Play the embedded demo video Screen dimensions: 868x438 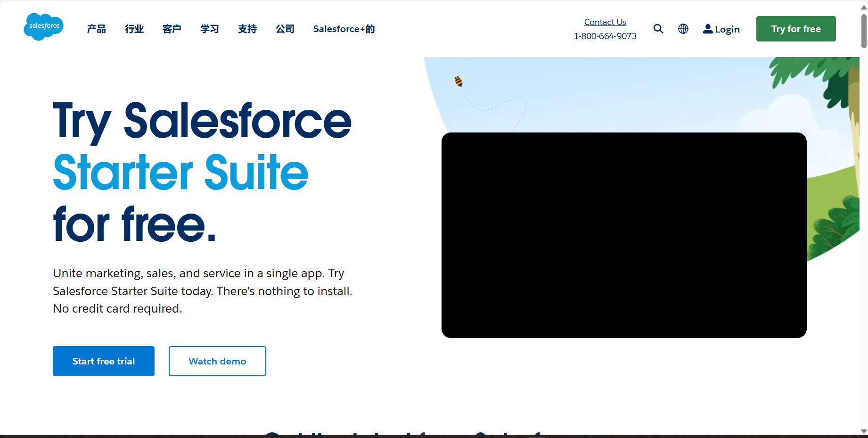coord(623,235)
